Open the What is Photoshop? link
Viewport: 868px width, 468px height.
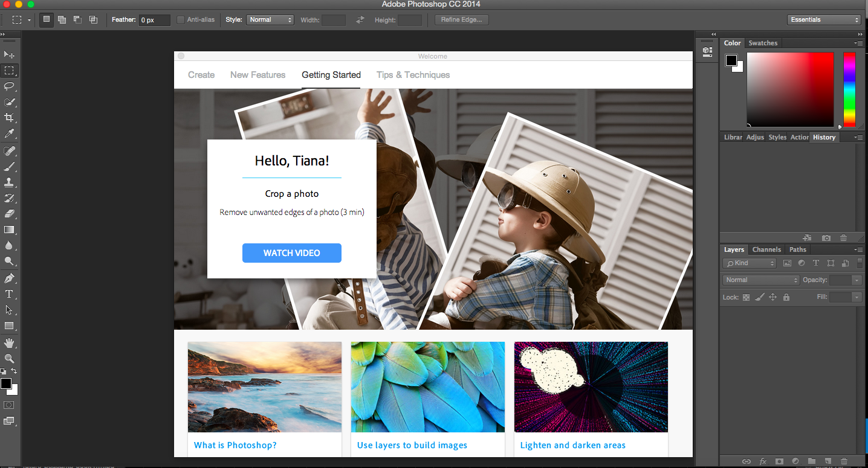[x=235, y=445]
